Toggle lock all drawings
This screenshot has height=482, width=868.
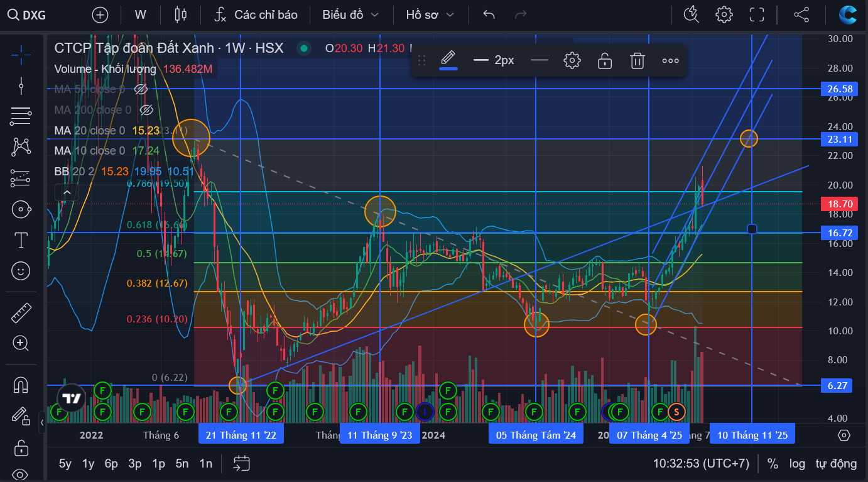(x=21, y=447)
